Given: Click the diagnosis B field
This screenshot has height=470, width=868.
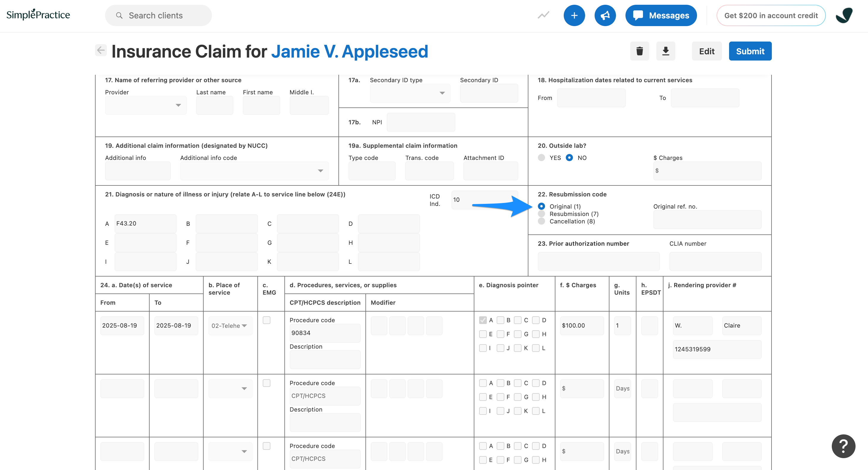Looking at the screenshot, I should (x=227, y=223).
